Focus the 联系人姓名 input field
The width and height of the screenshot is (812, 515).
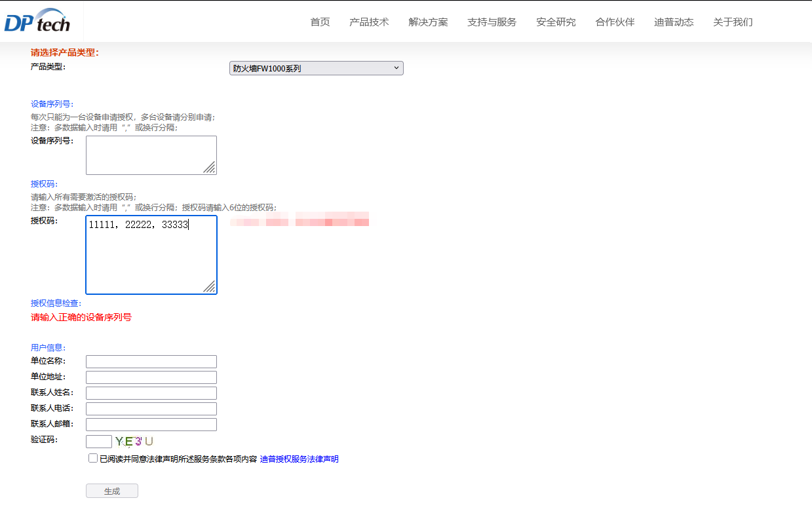151,393
